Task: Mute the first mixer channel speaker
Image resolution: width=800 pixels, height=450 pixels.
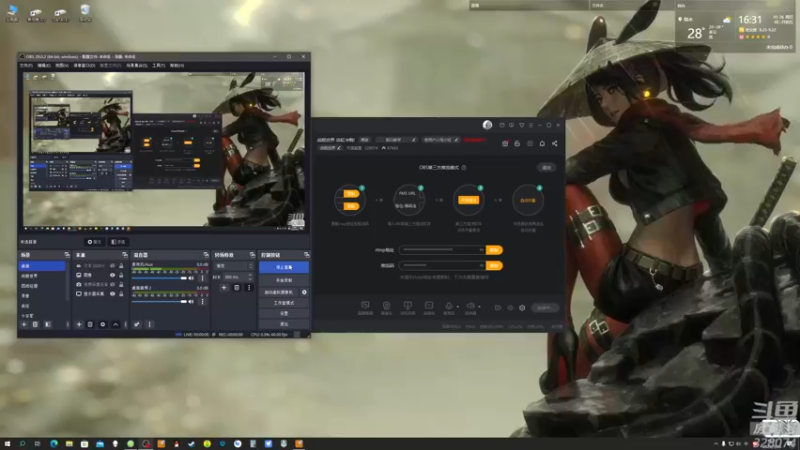Action: pyautogui.click(x=191, y=278)
